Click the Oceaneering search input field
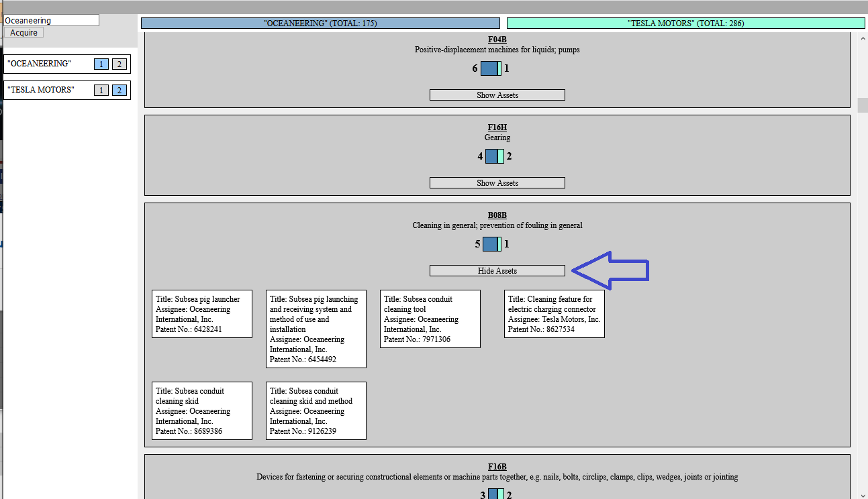The height and width of the screenshot is (499, 868). pos(52,21)
